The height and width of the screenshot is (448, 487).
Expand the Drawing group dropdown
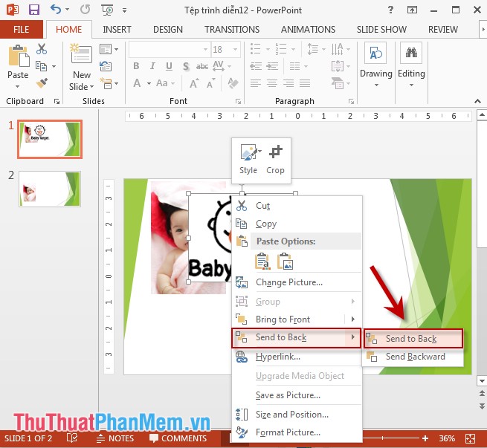coord(376,85)
